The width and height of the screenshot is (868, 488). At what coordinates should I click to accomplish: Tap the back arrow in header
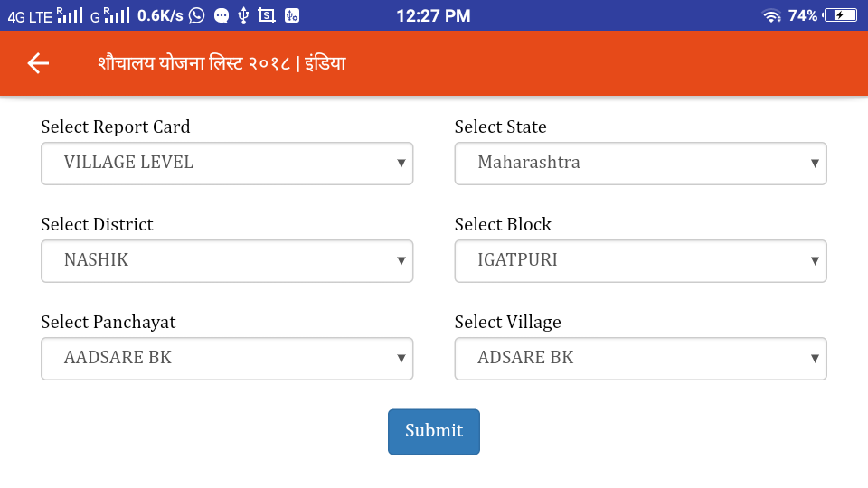click(x=38, y=62)
